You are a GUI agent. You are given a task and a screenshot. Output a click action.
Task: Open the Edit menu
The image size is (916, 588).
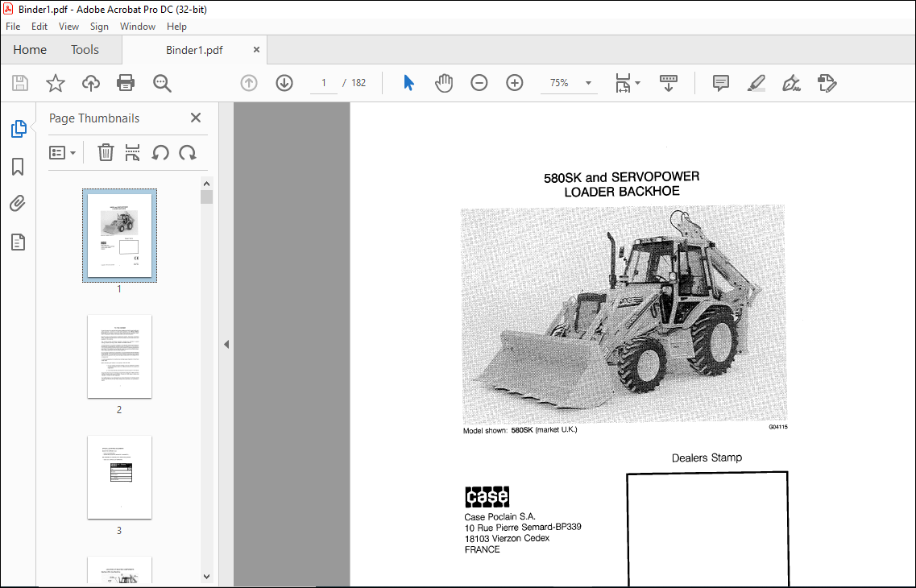click(39, 27)
